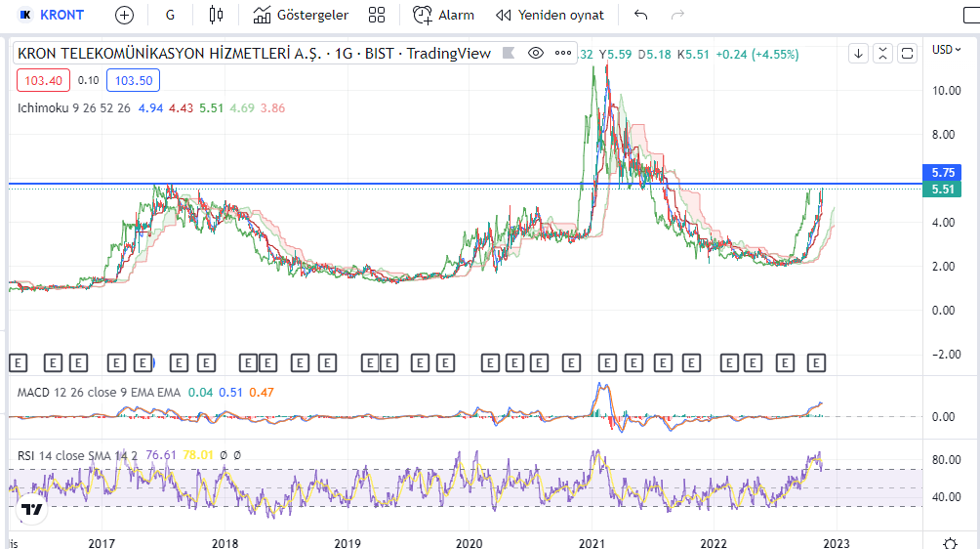This screenshot has width=980, height=549.
Task: Select the MACD 12 26 close indicator label
Action: [x=99, y=393]
